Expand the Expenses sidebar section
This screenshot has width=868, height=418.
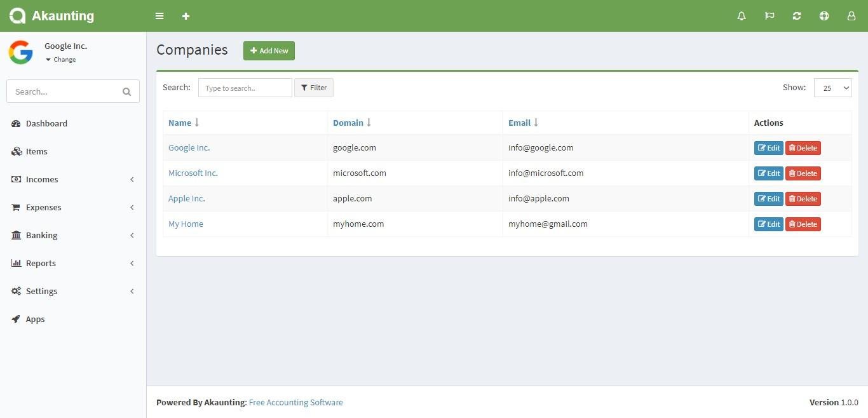43,207
